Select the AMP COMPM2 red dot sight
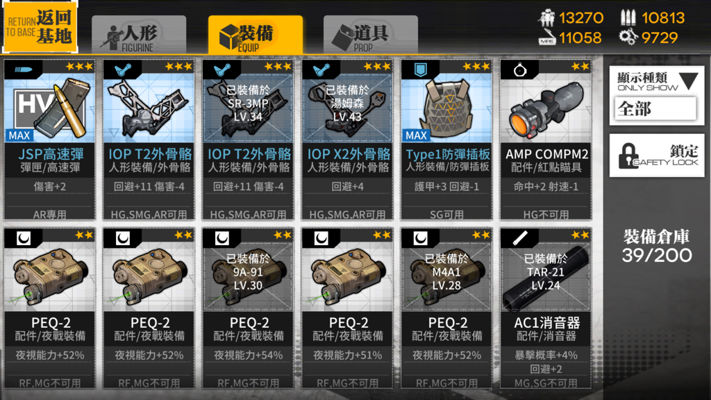This screenshot has height=400, width=711. [546, 140]
